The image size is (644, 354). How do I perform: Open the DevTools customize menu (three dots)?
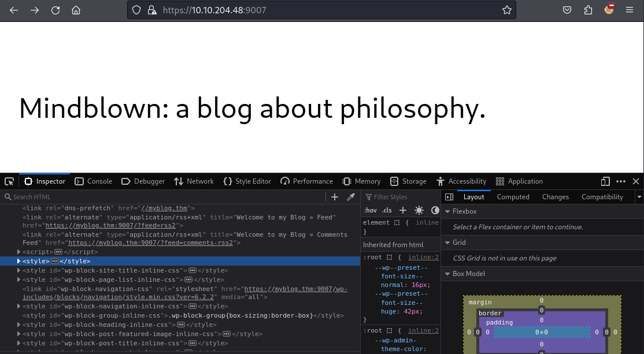(x=620, y=181)
